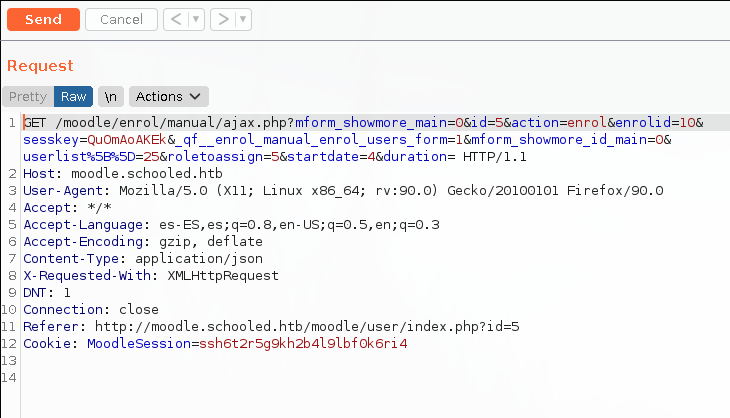The image size is (730, 418).
Task: Open the forward history dropdown arrow
Action: click(243, 19)
